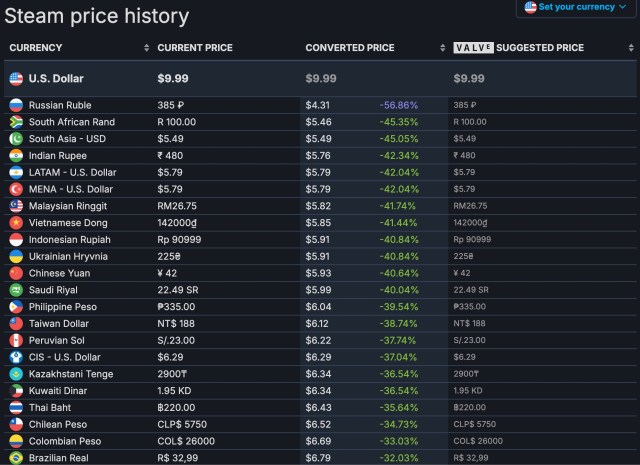
Task: Click the ₹ 480 current price cell
Action: click(170, 156)
